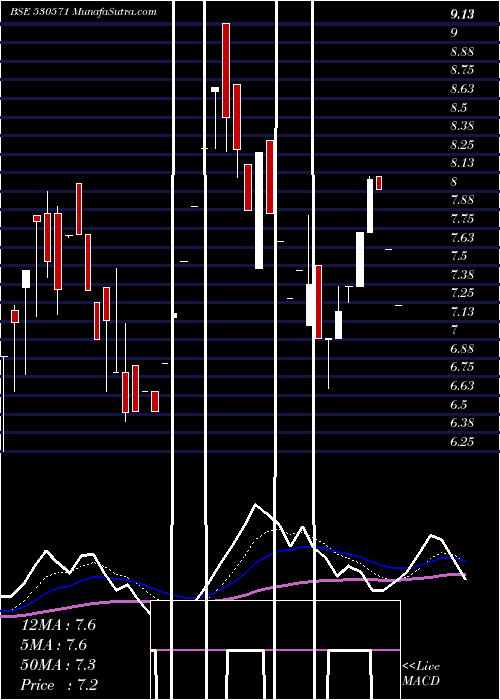Click the tallest red candlestick peaking near 9
The height and width of the screenshot is (700, 500).
click(226, 71)
